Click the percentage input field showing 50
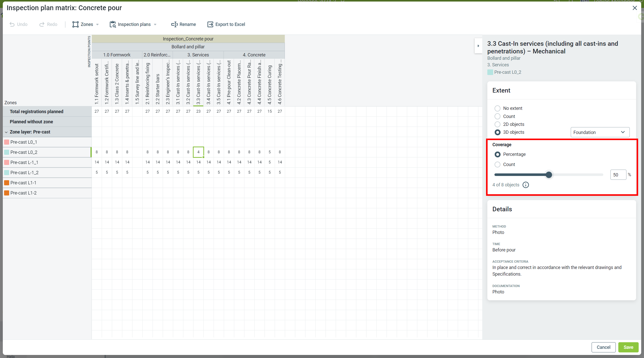 [x=618, y=175]
